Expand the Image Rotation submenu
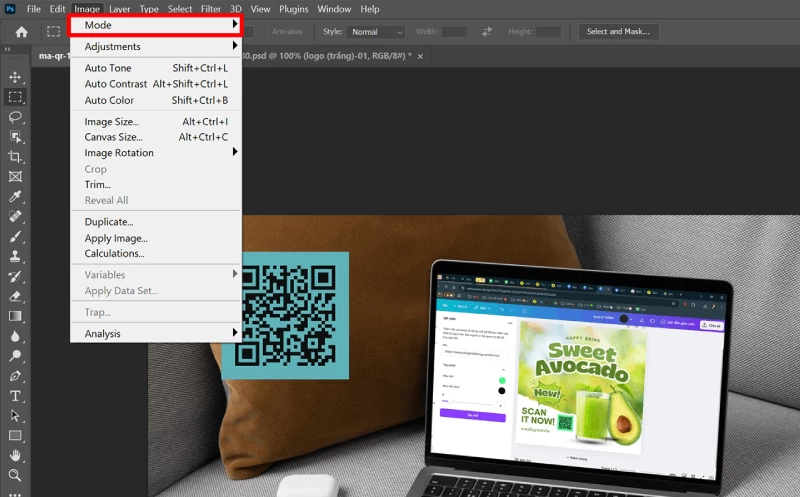This screenshot has width=800, height=497. tap(156, 153)
